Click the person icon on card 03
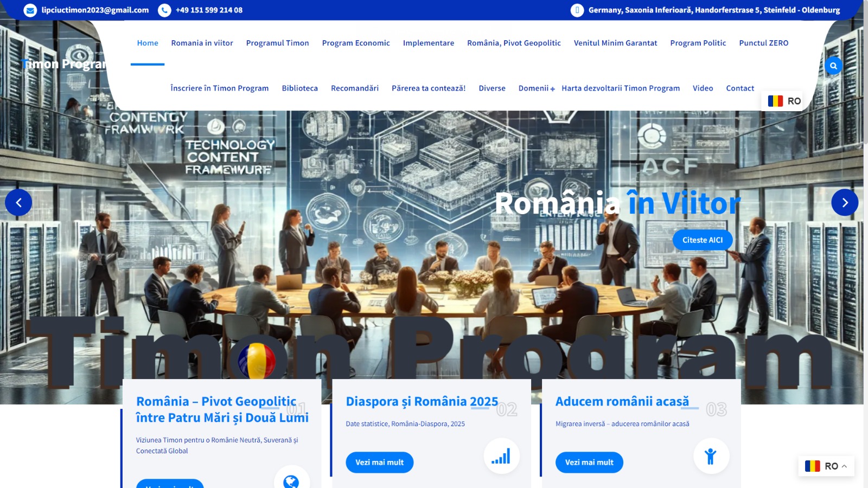Viewport: 868px width, 488px height. pos(711,457)
